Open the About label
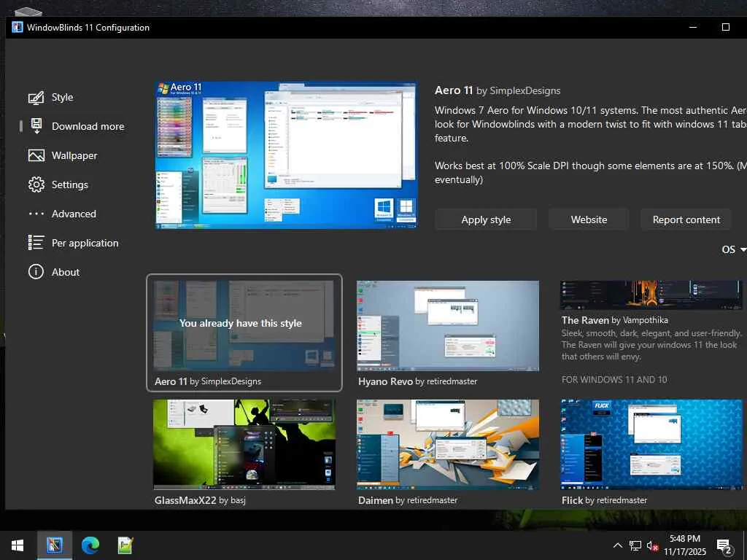 pyautogui.click(x=66, y=272)
